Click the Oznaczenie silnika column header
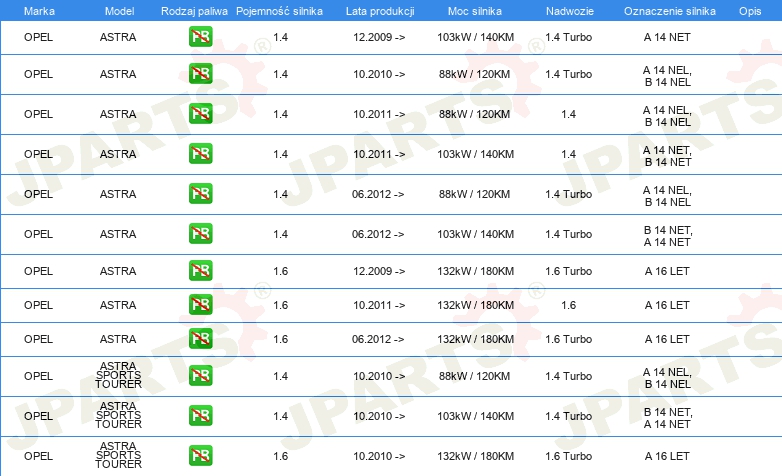The width and height of the screenshot is (782, 476). (670, 11)
